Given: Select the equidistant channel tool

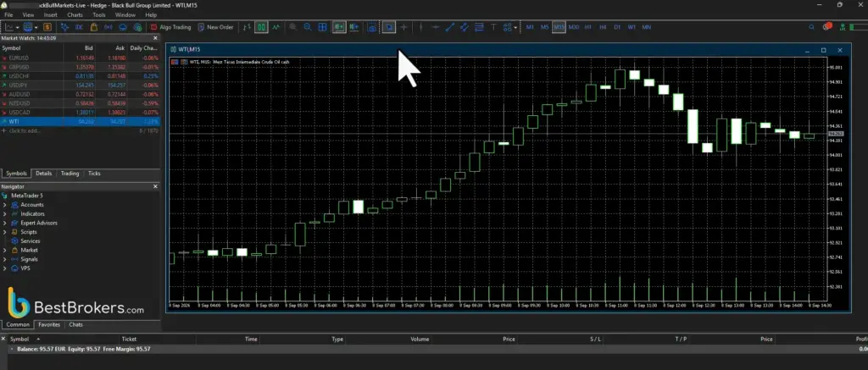Looking at the screenshot, I should pos(465,27).
